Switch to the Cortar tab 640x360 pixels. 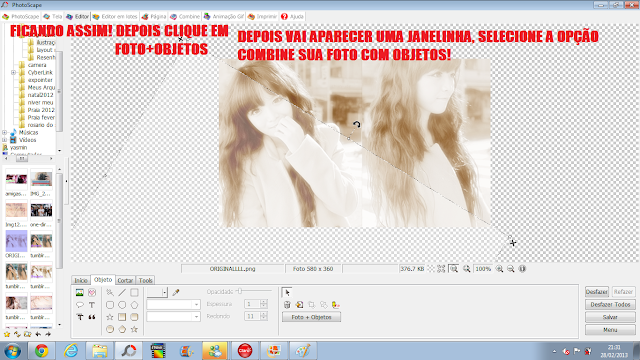click(125, 280)
